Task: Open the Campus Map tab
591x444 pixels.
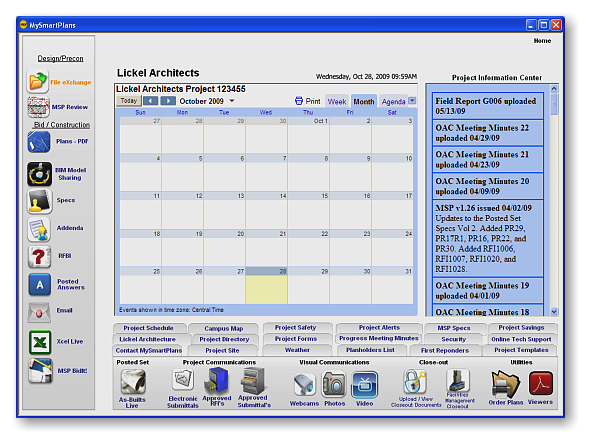Action: point(224,329)
